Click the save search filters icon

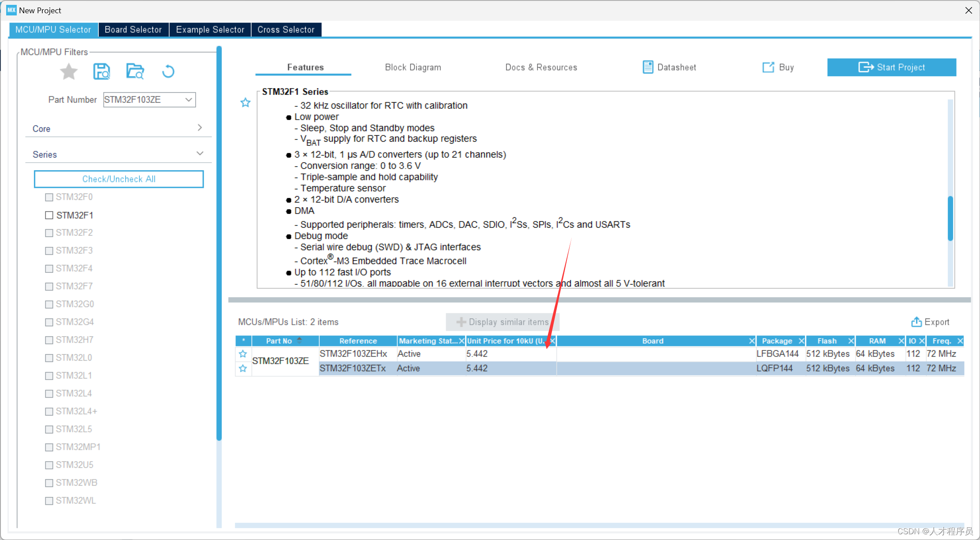102,71
